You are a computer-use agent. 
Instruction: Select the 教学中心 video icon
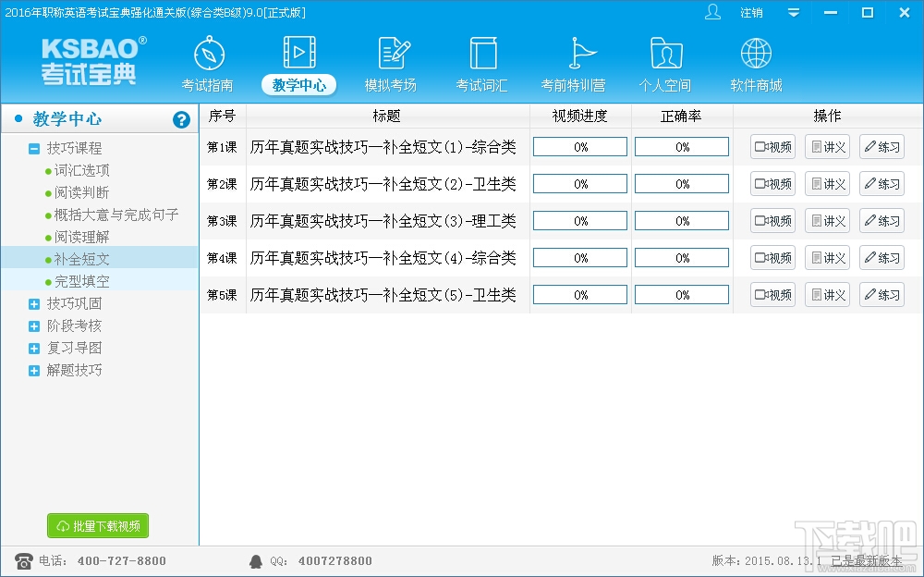[299, 52]
